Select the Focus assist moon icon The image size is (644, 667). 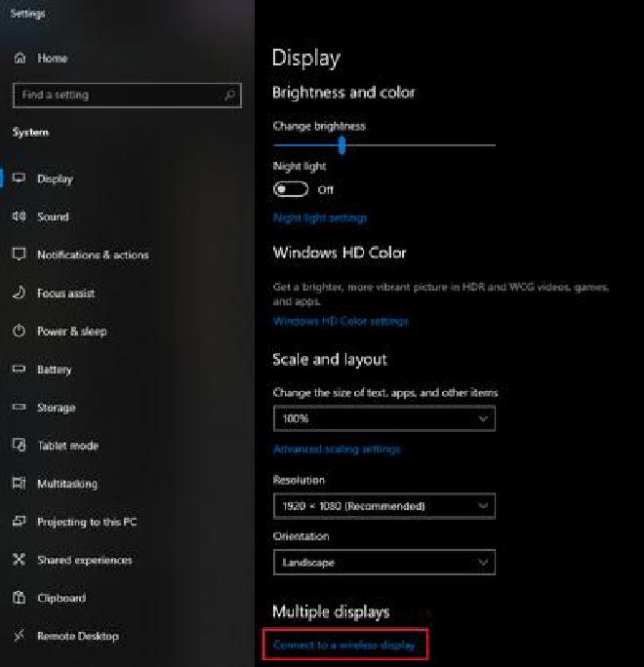point(19,293)
